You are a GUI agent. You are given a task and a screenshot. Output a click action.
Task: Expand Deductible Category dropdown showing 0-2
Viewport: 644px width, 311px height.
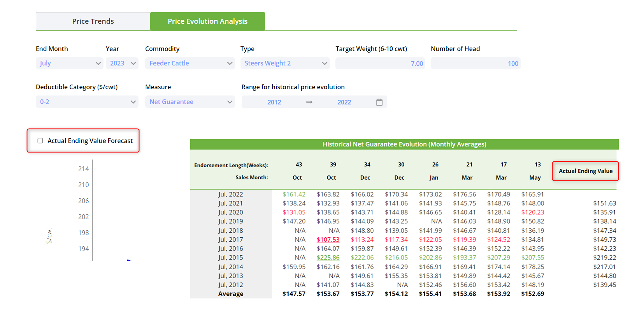87,102
